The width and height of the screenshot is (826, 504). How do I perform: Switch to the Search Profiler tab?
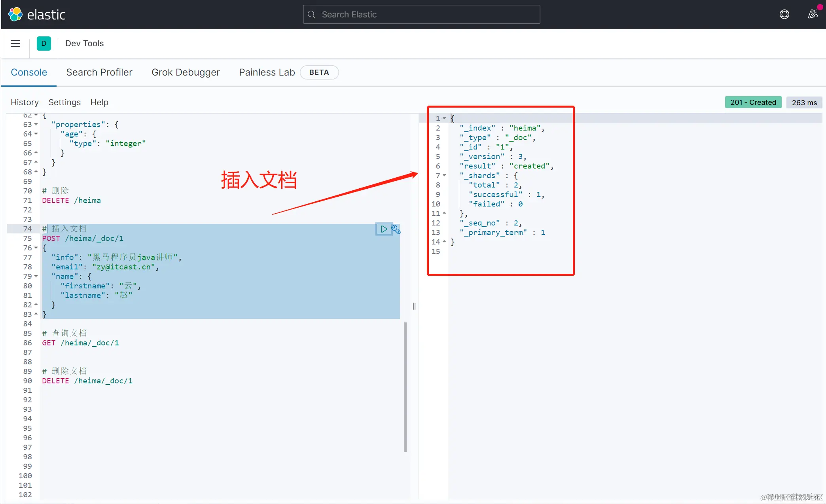[x=99, y=72]
